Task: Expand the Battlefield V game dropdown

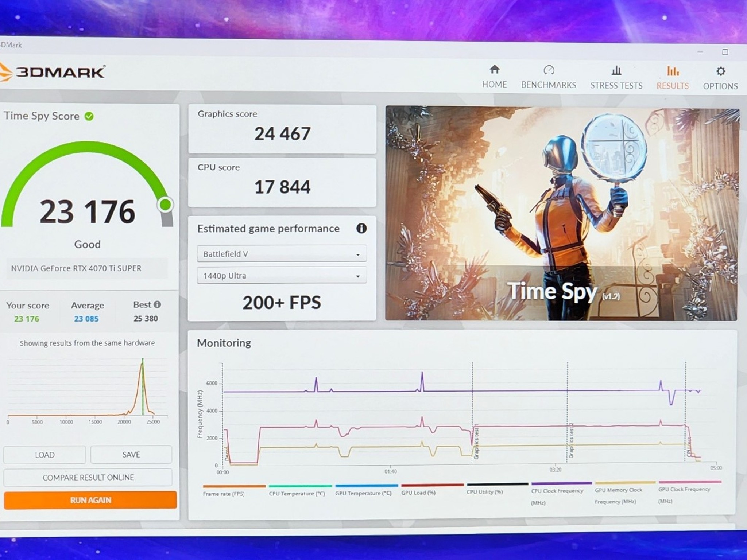Action: click(x=282, y=254)
